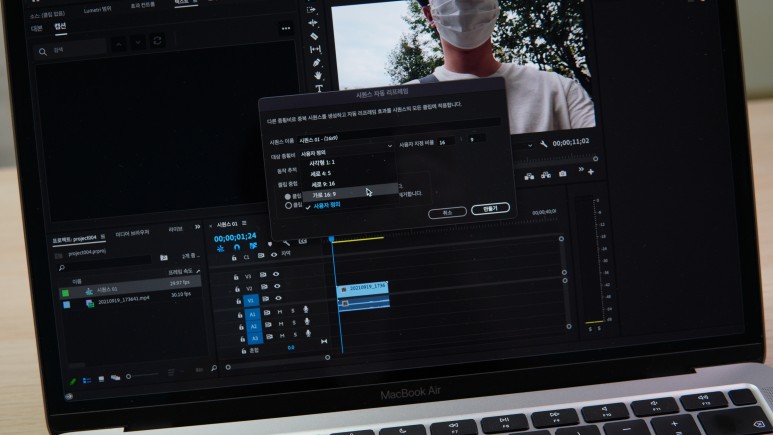Click the caption track options CC icon
This screenshot has width=773, height=435.
(302, 241)
